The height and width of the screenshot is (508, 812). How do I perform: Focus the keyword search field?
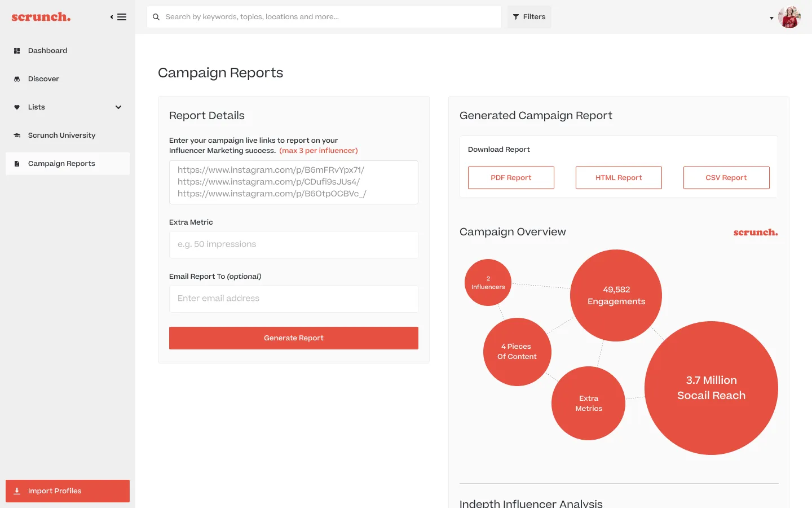coord(324,17)
